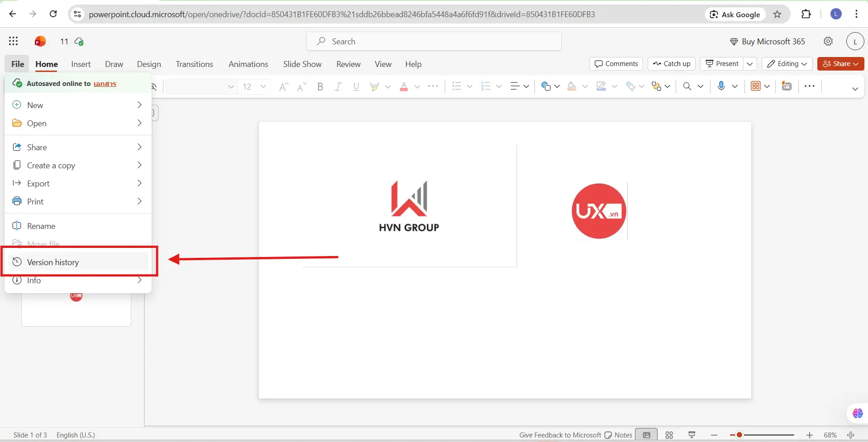Click the zoom slider handle
The image size is (868, 442).
pyautogui.click(x=739, y=435)
